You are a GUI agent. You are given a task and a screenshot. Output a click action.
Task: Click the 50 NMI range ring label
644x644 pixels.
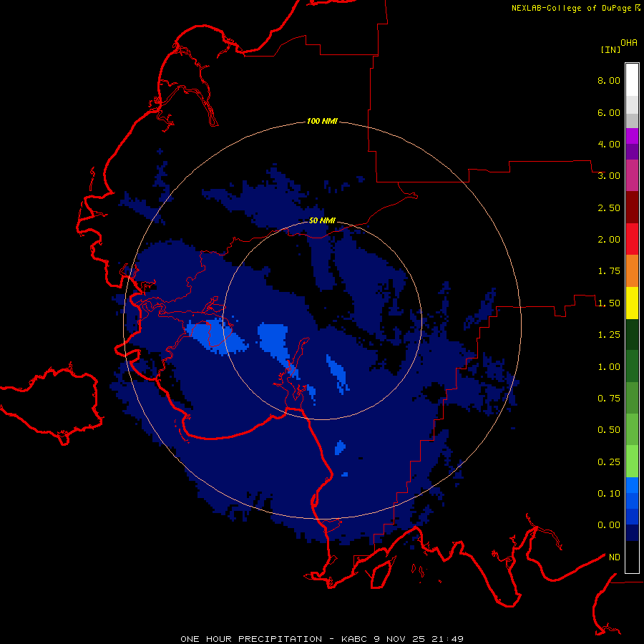(322, 220)
